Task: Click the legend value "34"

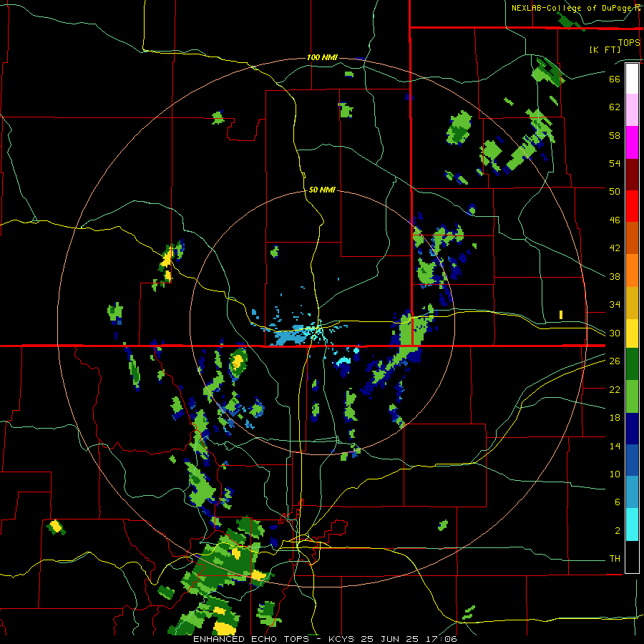Action: [x=615, y=305]
